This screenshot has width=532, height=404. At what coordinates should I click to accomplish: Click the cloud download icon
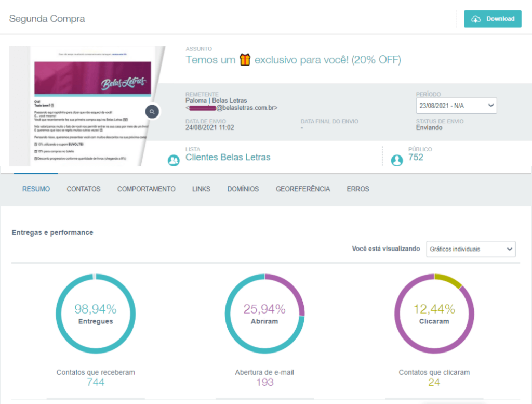pos(476,19)
